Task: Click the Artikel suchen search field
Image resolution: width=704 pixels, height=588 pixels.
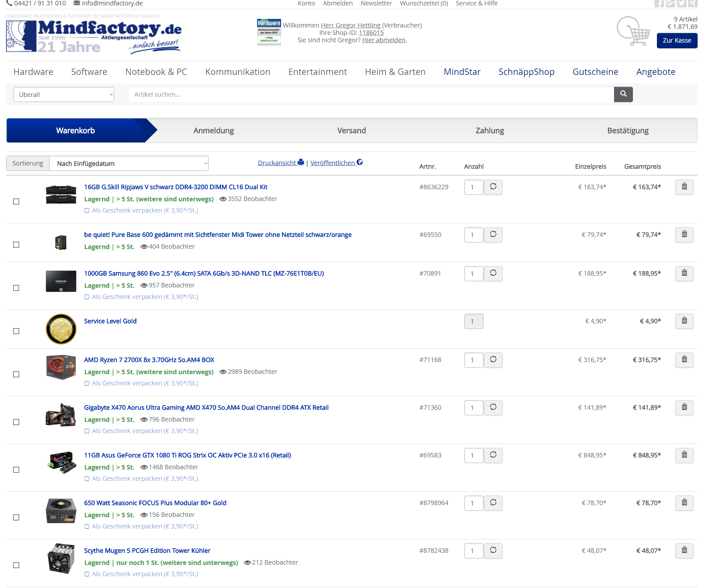Action: (x=371, y=94)
